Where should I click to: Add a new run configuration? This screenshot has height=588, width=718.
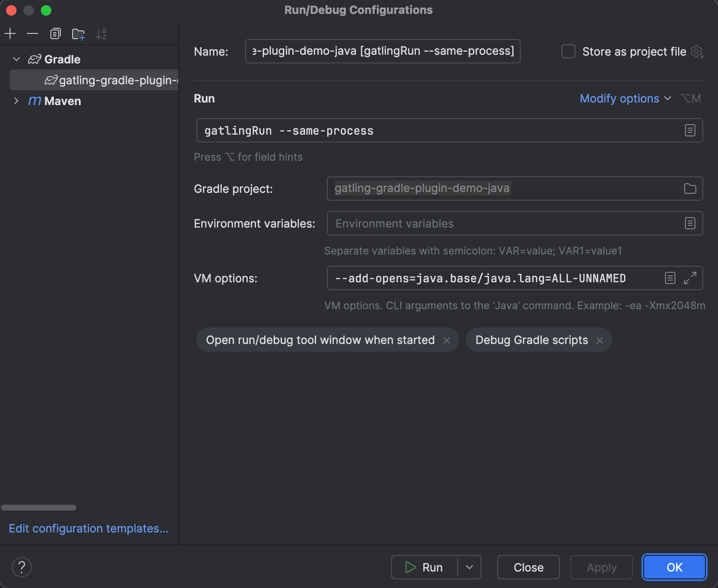(x=10, y=33)
